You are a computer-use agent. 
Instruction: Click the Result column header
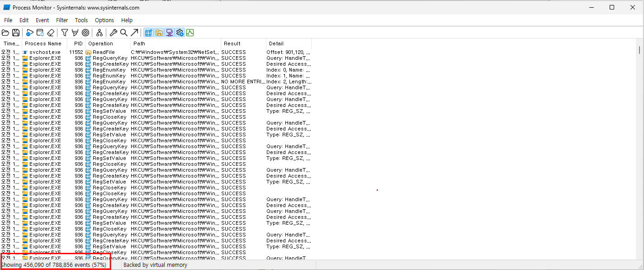[x=243, y=43]
